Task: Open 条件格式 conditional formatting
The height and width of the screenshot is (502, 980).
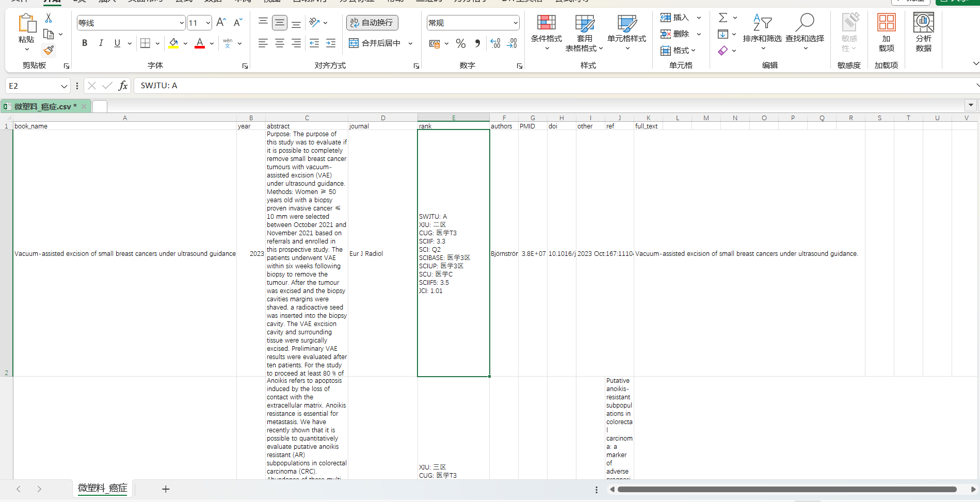Action: (x=547, y=33)
